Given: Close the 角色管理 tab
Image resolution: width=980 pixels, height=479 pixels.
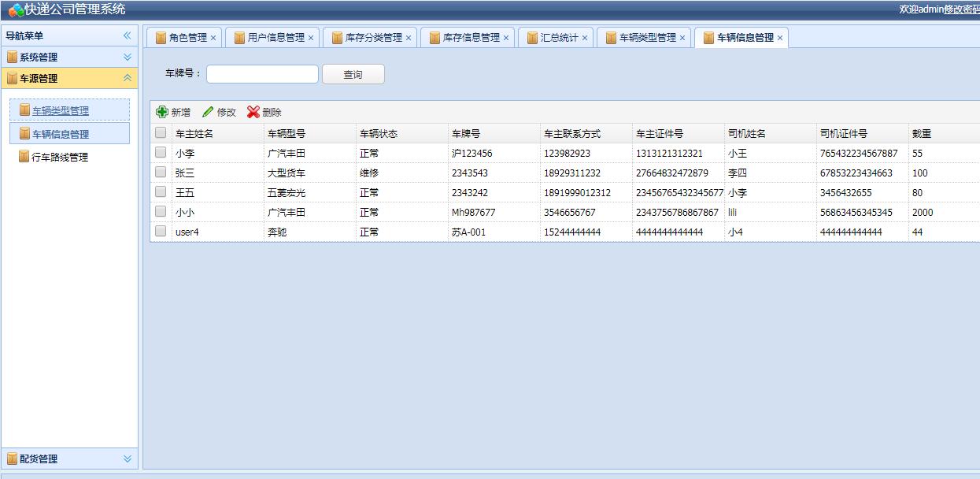Looking at the screenshot, I should click(x=213, y=38).
